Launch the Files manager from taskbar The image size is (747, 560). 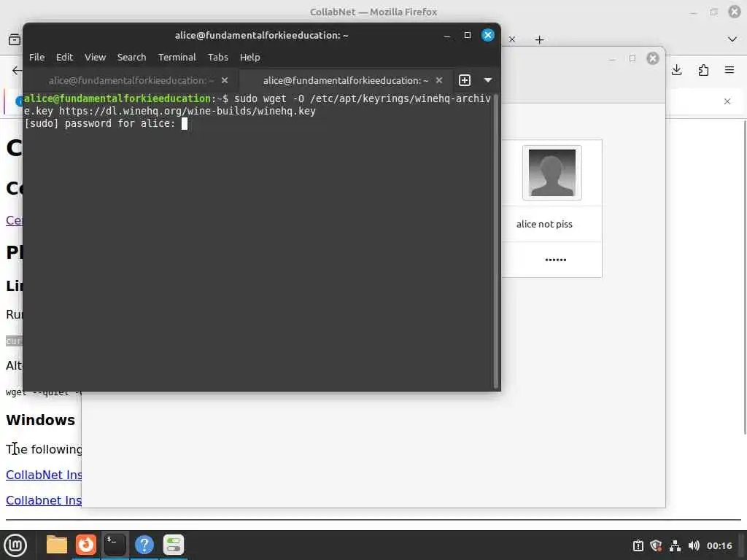(x=57, y=545)
